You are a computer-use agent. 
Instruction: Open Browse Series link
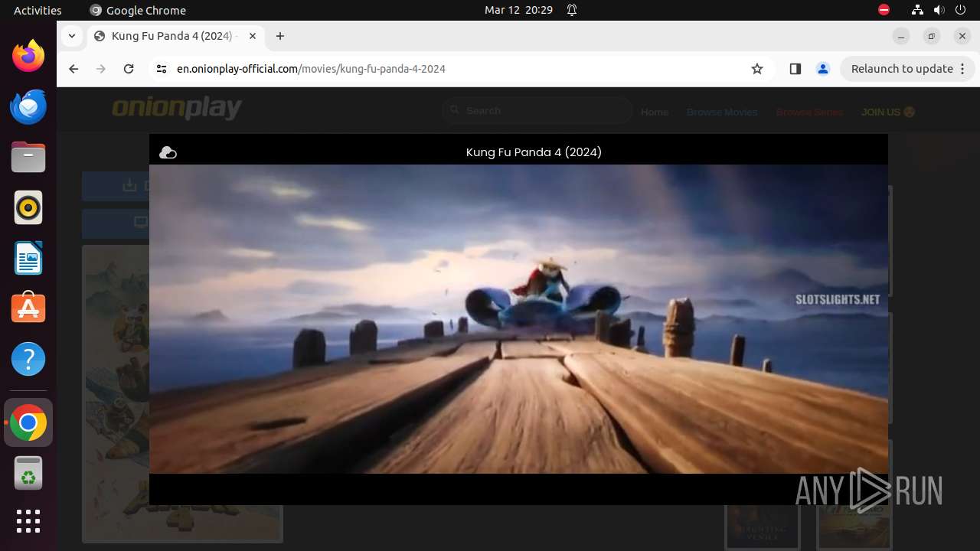[x=809, y=112]
